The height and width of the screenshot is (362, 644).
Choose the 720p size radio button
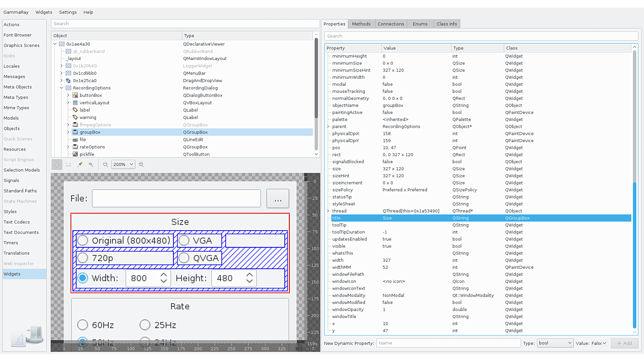pos(83,258)
